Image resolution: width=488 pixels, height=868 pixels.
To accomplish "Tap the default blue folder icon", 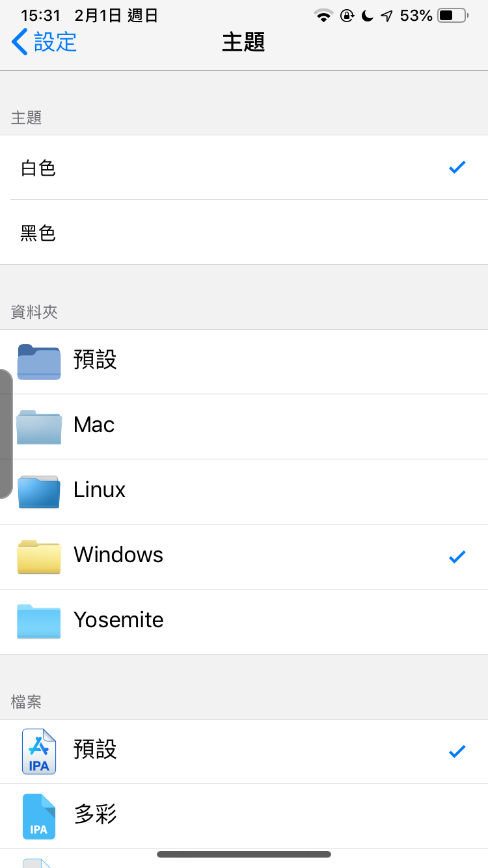I will point(39,362).
